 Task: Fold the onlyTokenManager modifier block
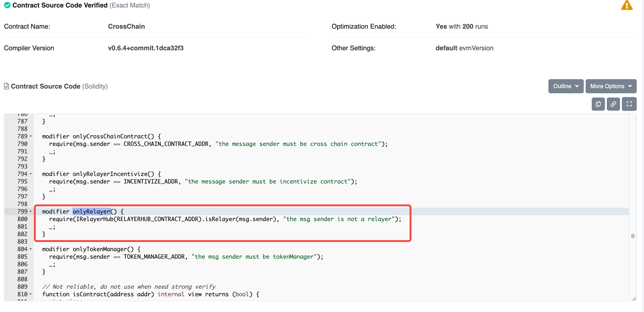pyautogui.click(x=31, y=249)
